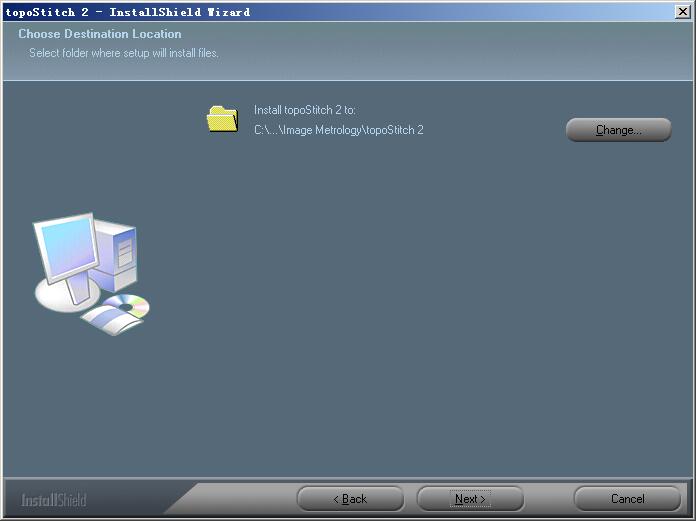Click 'Select folder where setup will install files.' text
Viewport: 696px width, 521px height.
[124, 53]
